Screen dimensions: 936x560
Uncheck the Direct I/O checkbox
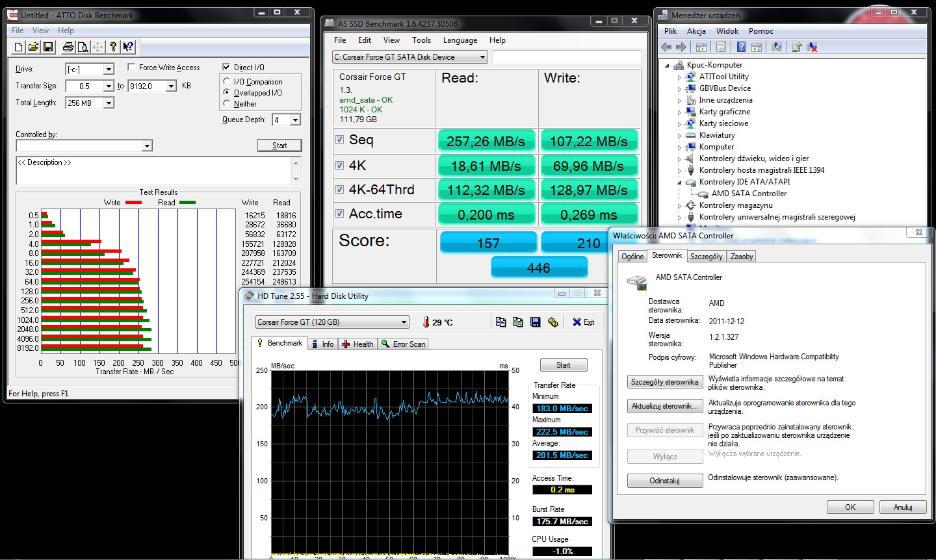click(x=226, y=67)
